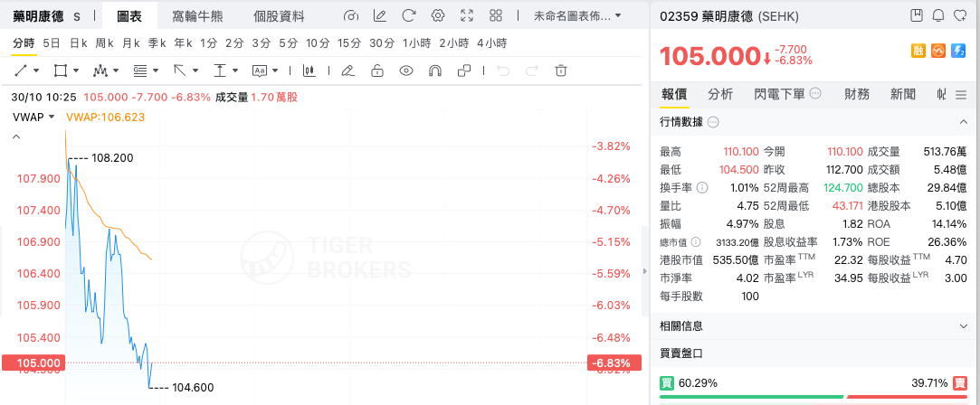
Task: Select the price range measure tool
Action: 219,71
